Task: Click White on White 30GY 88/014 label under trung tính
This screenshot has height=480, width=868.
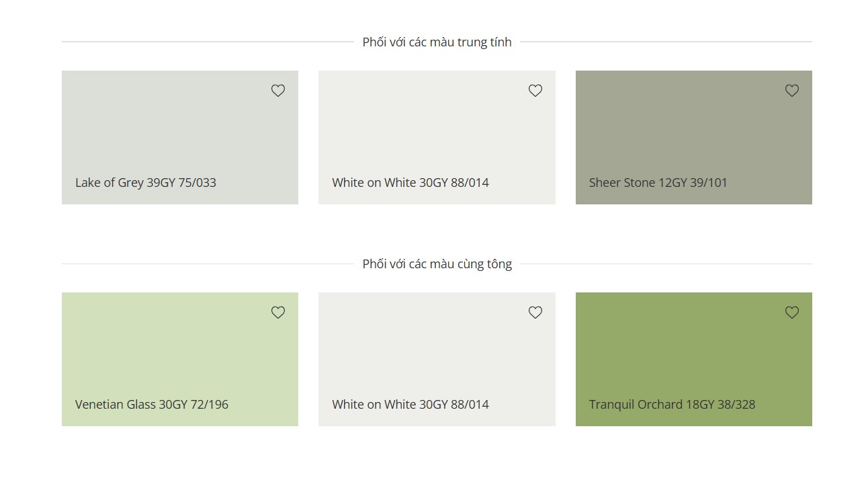Action: tap(410, 183)
